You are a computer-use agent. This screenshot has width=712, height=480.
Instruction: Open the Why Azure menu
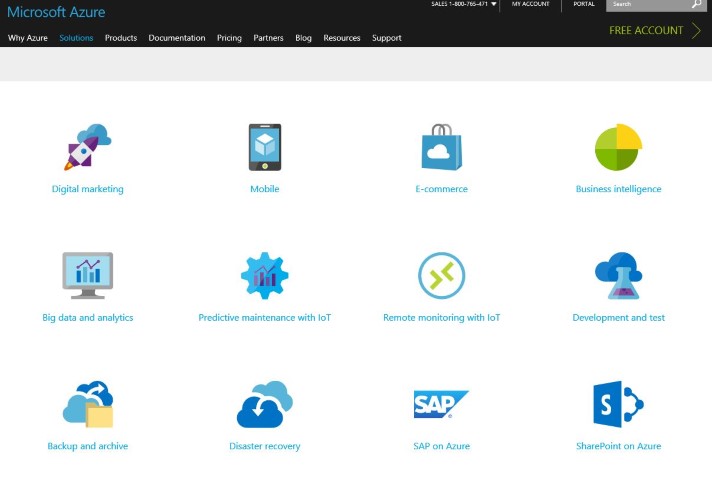pyautogui.click(x=28, y=38)
